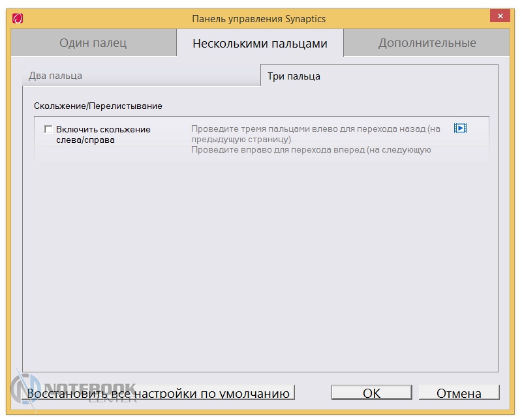Confirm settings with the OK button
522x420 pixels.
(x=371, y=393)
